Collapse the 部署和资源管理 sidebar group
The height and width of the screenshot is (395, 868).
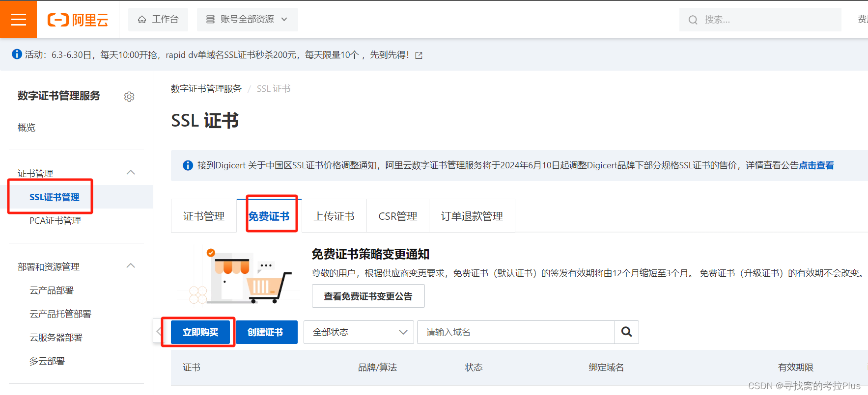tap(131, 265)
